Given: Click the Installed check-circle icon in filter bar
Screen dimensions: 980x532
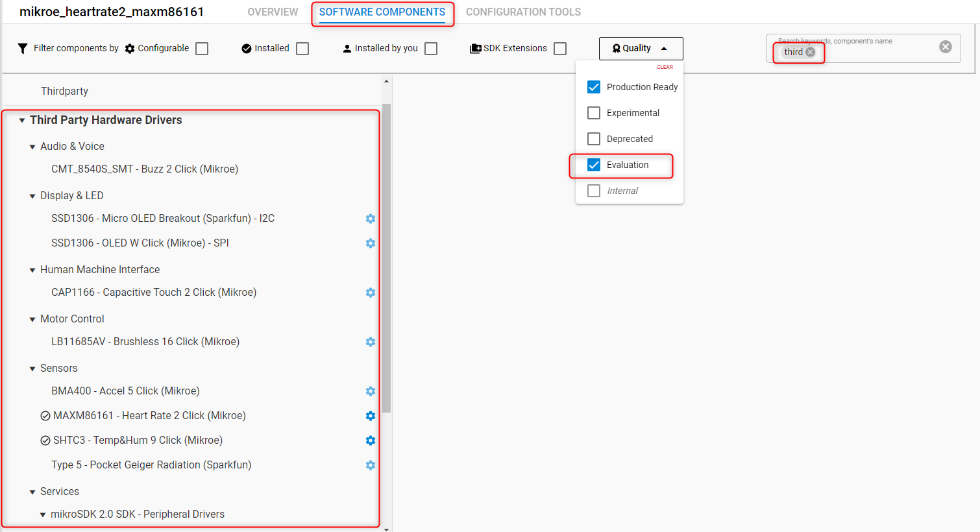Looking at the screenshot, I should (247, 49).
